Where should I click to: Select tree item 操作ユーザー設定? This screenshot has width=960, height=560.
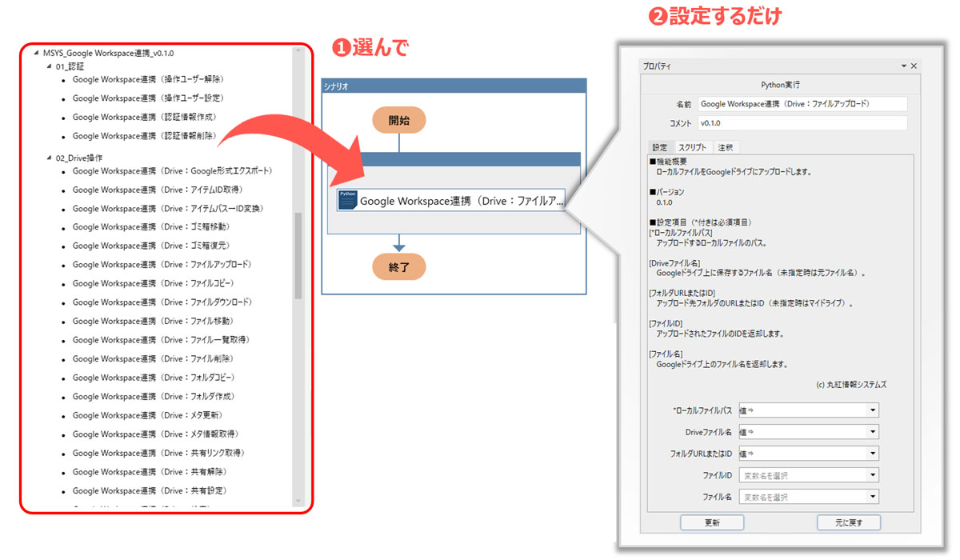148,98
